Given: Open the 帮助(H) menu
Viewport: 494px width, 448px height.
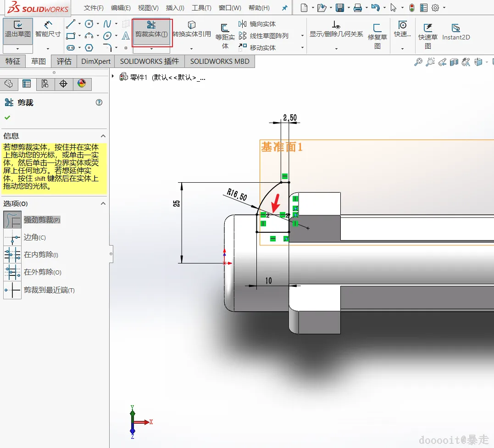Looking at the screenshot, I should (x=259, y=8).
